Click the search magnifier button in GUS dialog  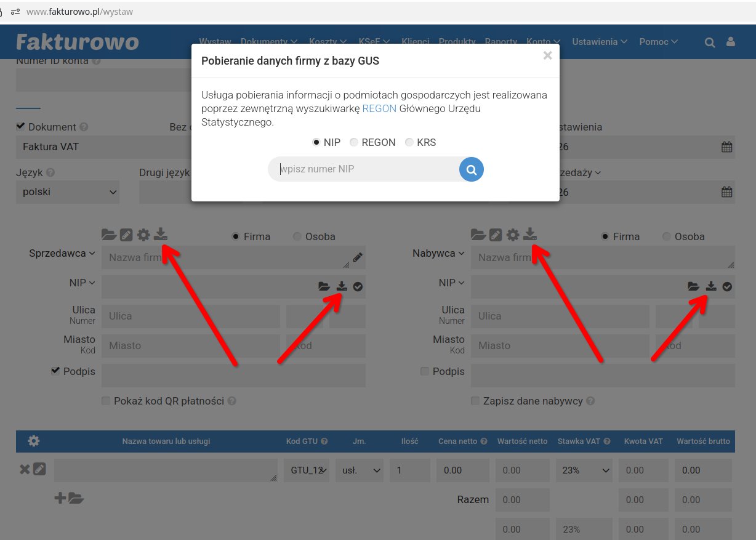coord(472,169)
